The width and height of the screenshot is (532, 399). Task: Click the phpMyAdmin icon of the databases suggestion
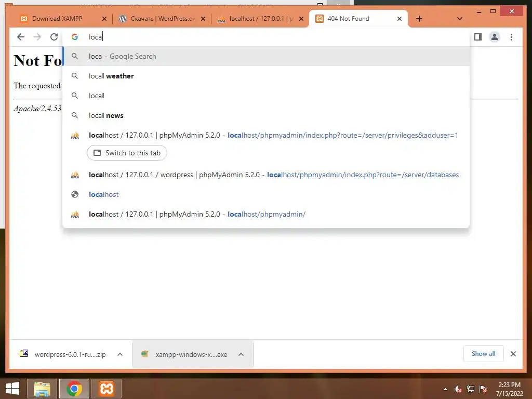coord(75,175)
